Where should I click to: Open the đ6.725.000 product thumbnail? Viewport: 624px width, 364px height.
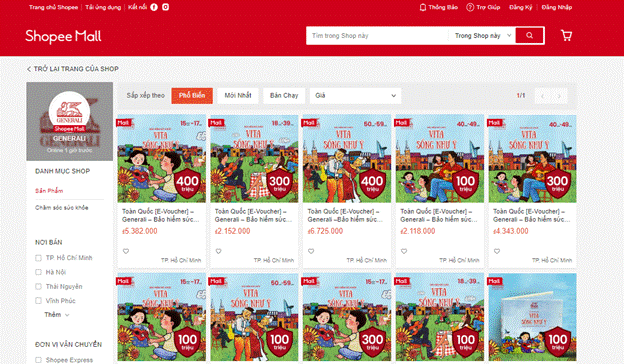click(x=347, y=159)
